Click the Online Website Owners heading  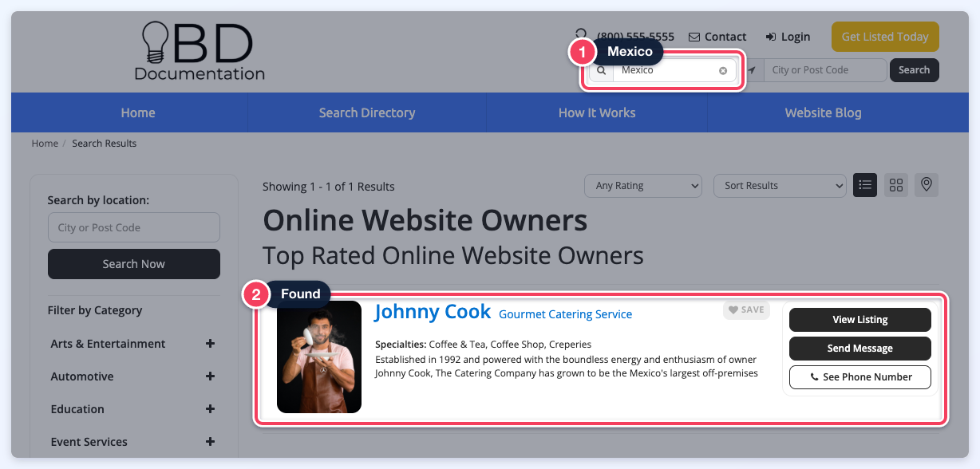(425, 221)
